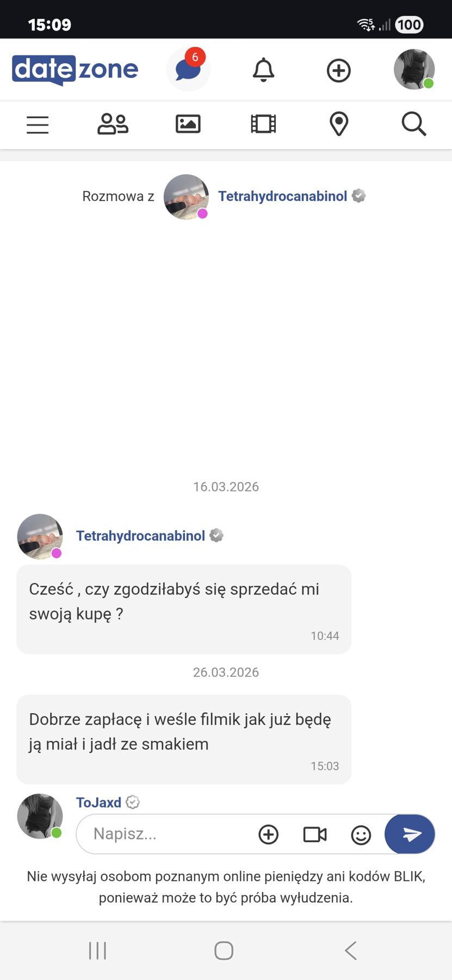Screen dimensions: 452x980
Task: Open the emoji picker
Action: tap(361, 835)
